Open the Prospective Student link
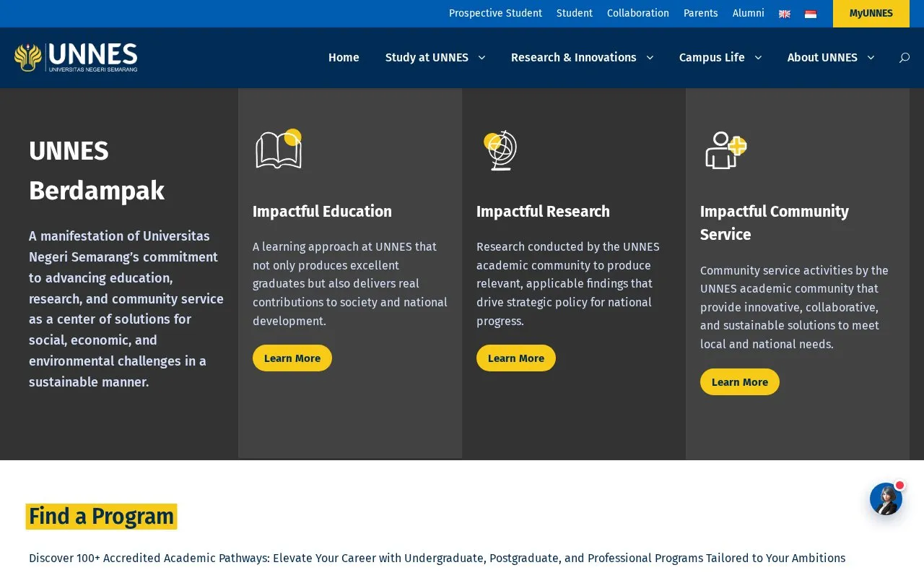Screen dimensions: 924x578 (495, 14)
